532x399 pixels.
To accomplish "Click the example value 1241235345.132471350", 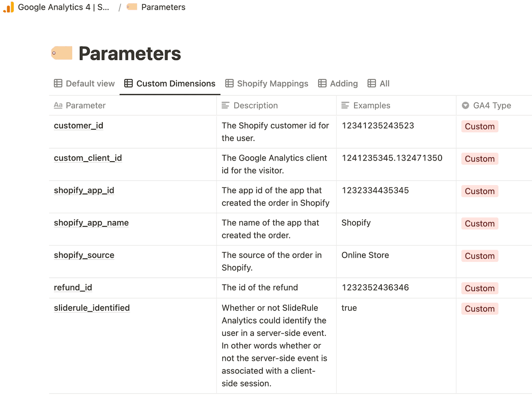I will 392,158.
